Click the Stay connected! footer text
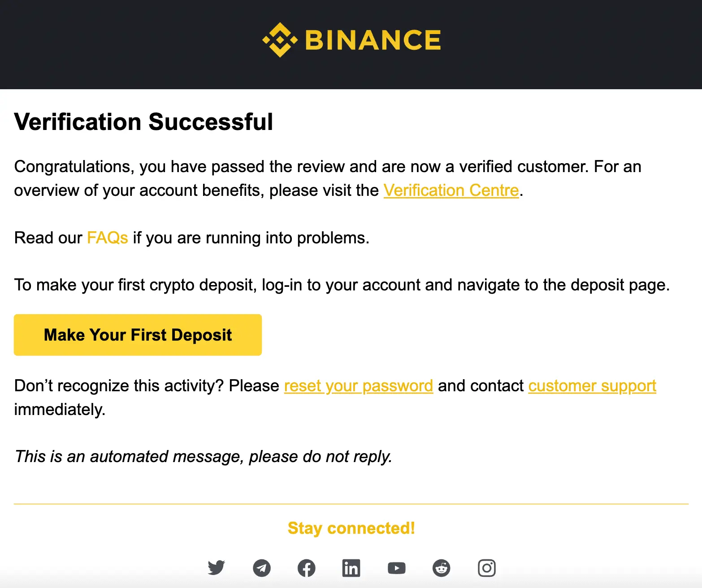 [351, 528]
